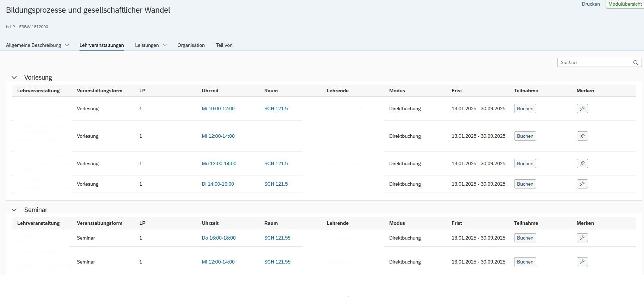
Task: Click Vorlesung table Uhrzeit column header
Action: pyautogui.click(x=210, y=91)
